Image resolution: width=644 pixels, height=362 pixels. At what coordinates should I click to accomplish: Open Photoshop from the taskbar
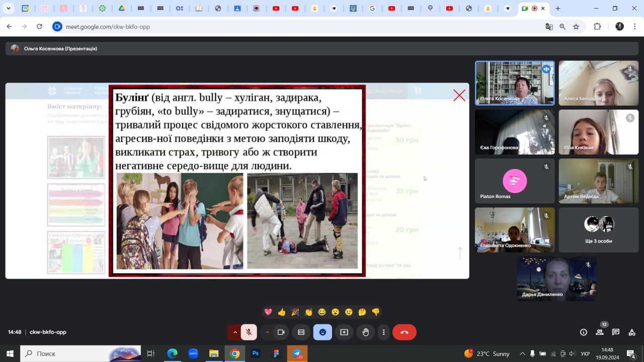point(256,353)
